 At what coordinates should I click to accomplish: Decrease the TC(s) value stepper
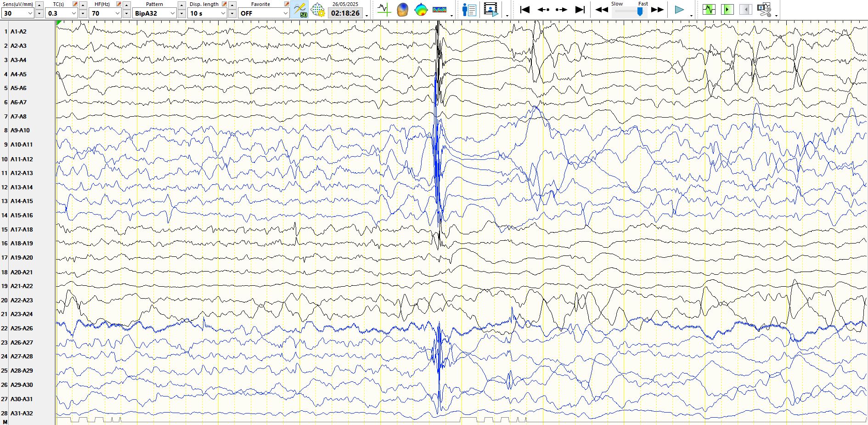pos(83,13)
